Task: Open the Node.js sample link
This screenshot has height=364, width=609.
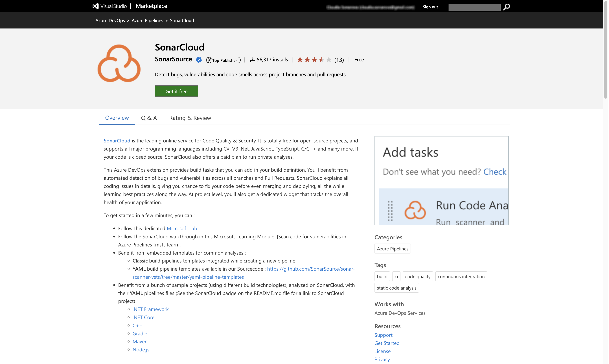Action: pos(141,350)
